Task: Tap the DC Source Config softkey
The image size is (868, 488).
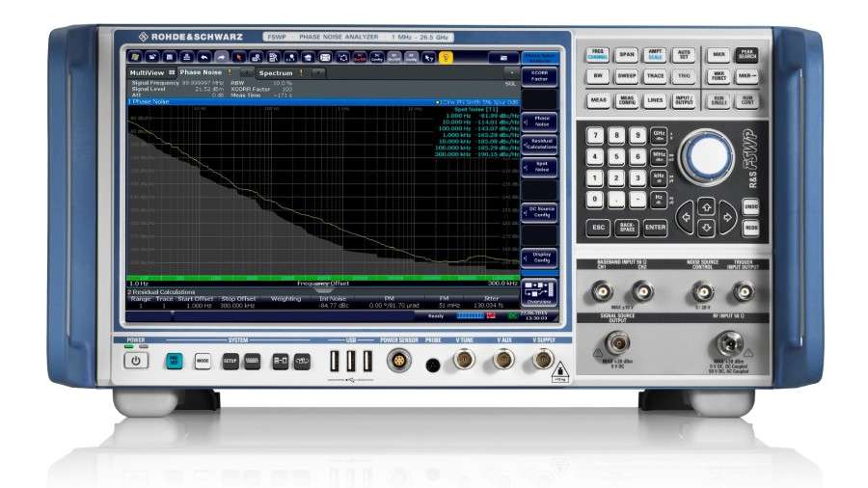Action: [539, 212]
